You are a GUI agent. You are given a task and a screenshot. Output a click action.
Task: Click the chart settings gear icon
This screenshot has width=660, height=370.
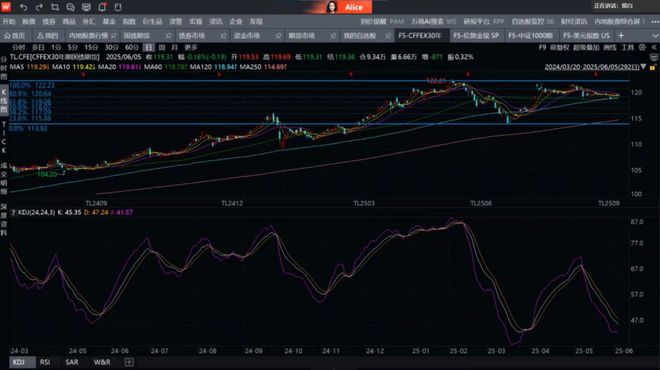642,48
